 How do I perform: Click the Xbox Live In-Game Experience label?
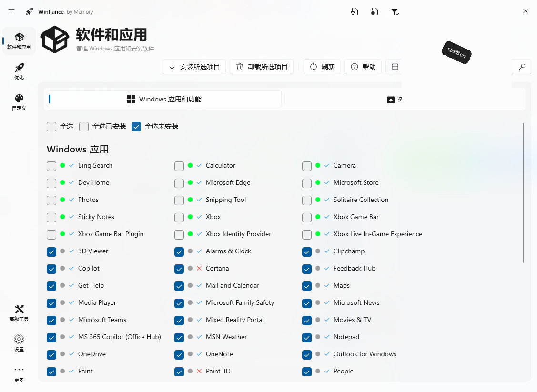378,234
